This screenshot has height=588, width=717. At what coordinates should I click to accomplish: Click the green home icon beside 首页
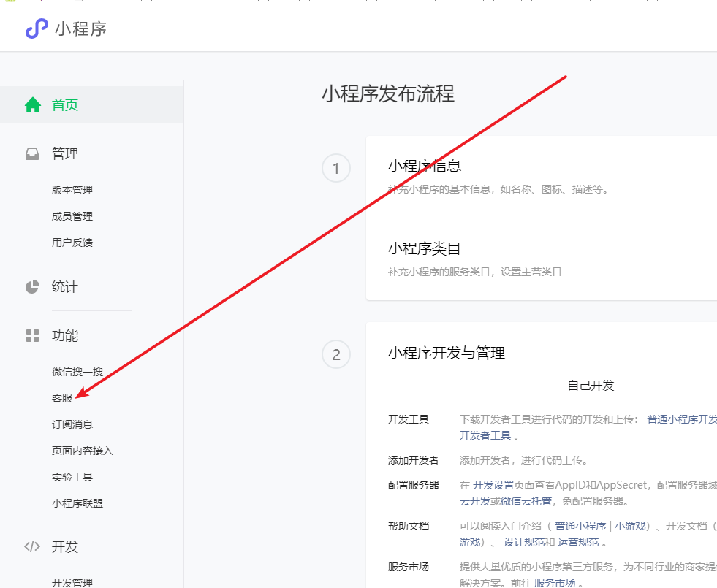pyautogui.click(x=33, y=104)
